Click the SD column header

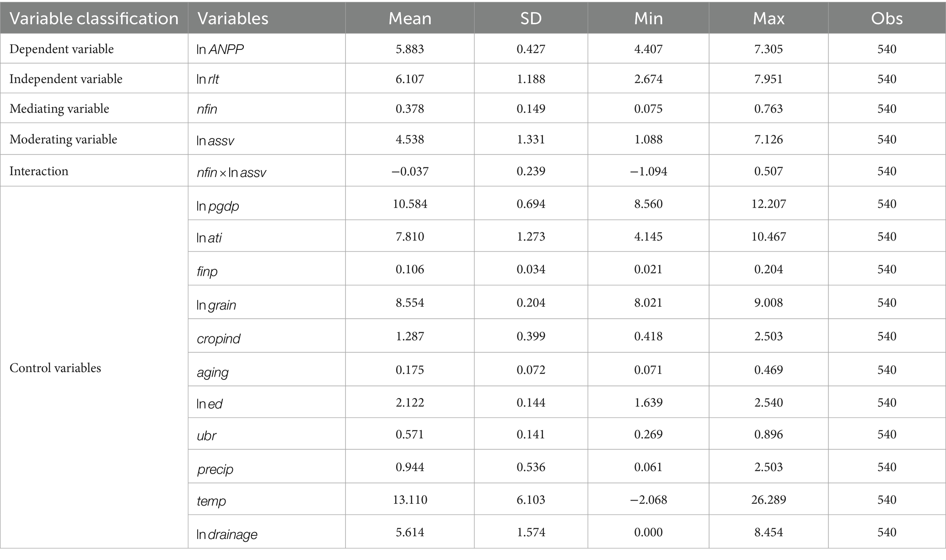[531, 18]
